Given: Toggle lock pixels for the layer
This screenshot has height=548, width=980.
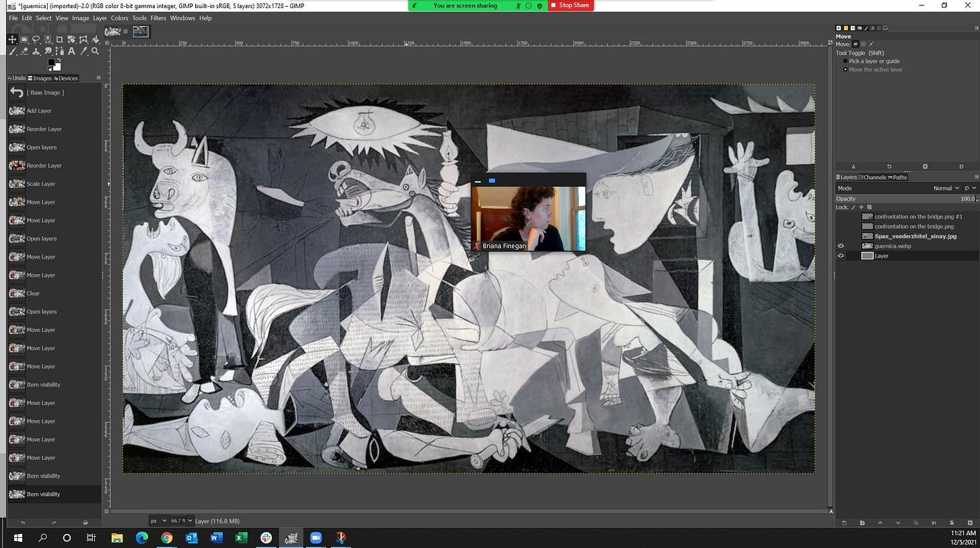Looking at the screenshot, I should 853,207.
